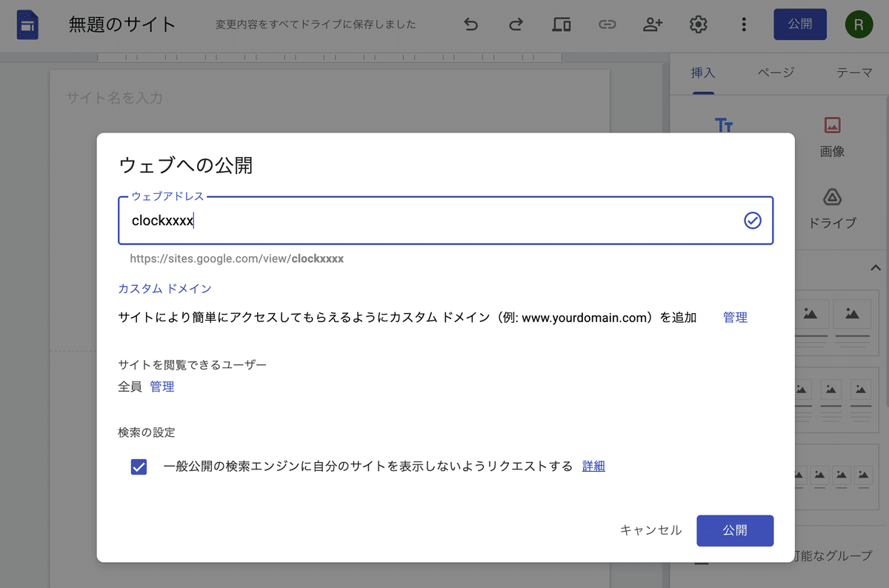
Task: Publish using the top bar 公開 button
Action: [x=800, y=24]
